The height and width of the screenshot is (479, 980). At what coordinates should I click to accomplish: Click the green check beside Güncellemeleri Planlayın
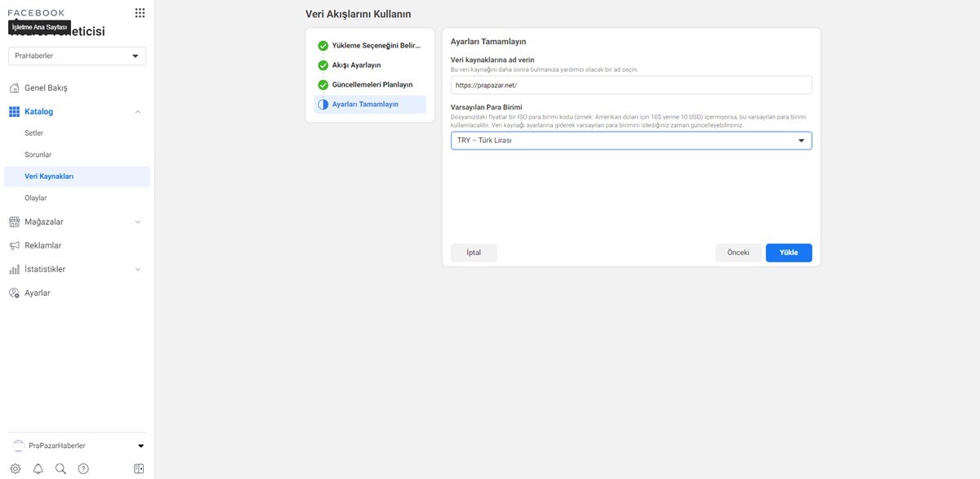(323, 85)
